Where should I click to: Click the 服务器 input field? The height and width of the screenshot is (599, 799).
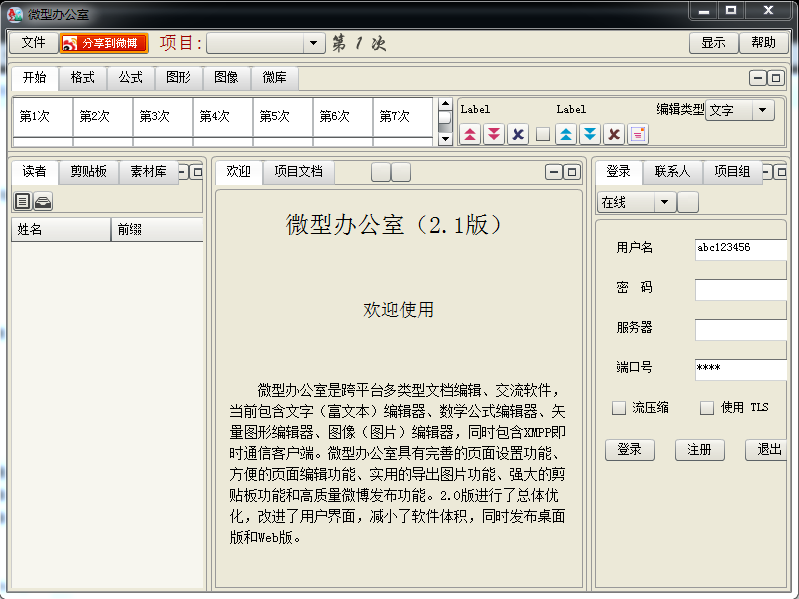coord(741,330)
